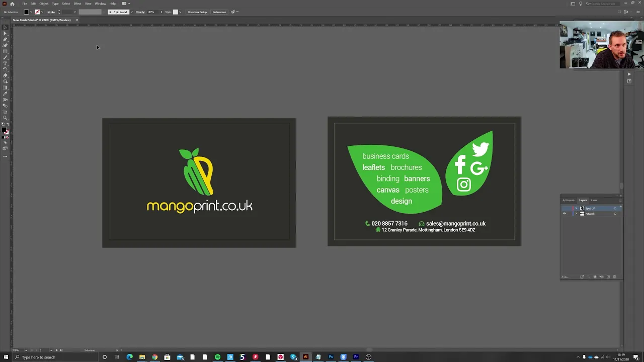Open the File menu
Viewport: 644px width, 362px height.
[x=25, y=4]
